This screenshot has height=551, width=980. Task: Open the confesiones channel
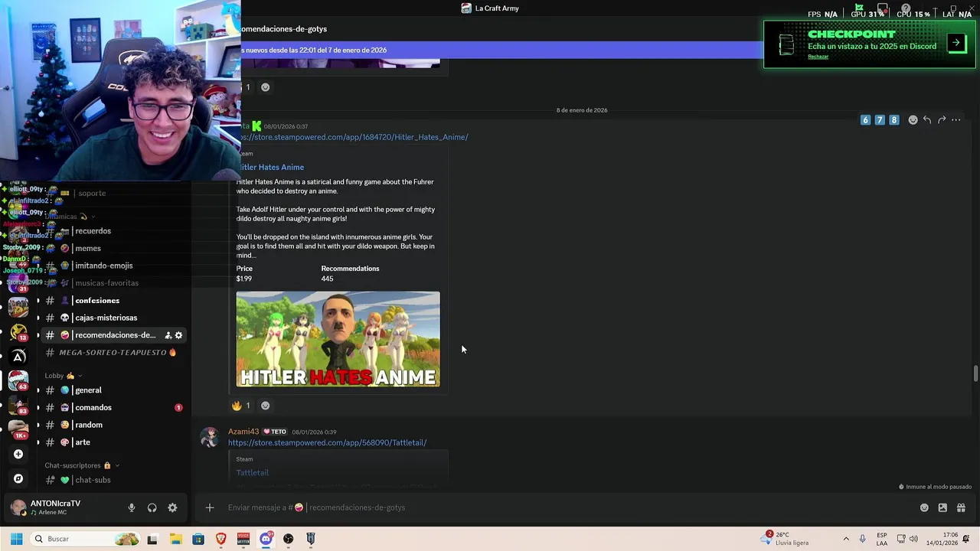tap(97, 301)
